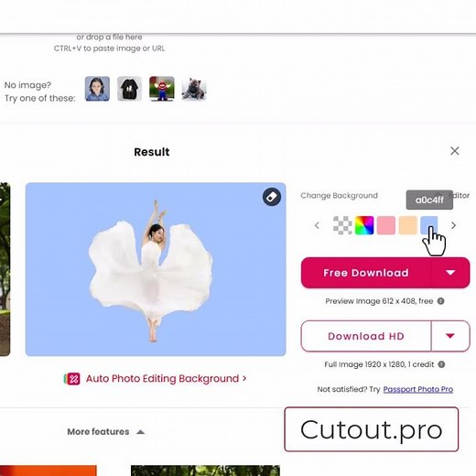Click the Auto Photo Editing app icon

point(72,379)
